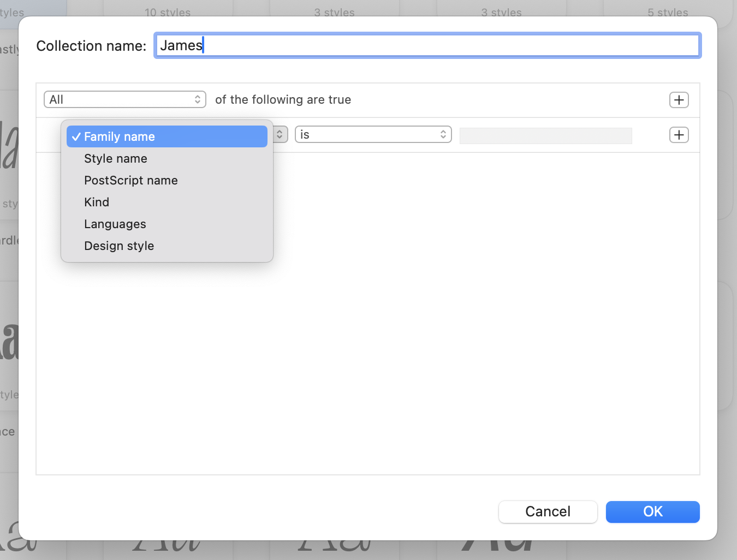Choose Style name from the criteria menu
The height and width of the screenshot is (560, 737).
[115, 158]
